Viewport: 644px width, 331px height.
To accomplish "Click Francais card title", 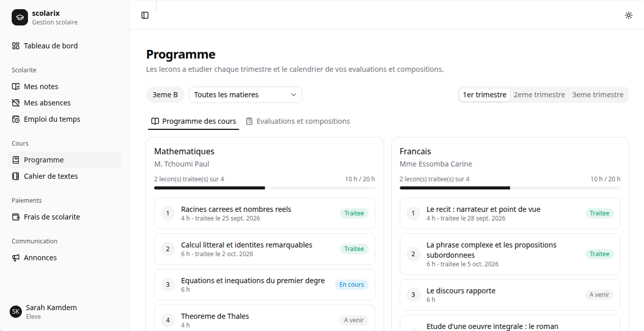I will coord(415,151).
